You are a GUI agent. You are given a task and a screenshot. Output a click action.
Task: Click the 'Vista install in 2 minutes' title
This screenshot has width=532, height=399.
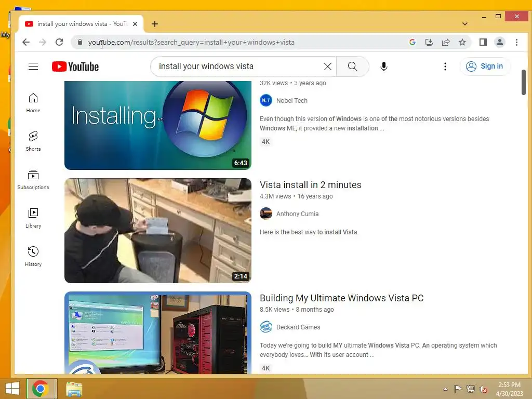click(311, 185)
